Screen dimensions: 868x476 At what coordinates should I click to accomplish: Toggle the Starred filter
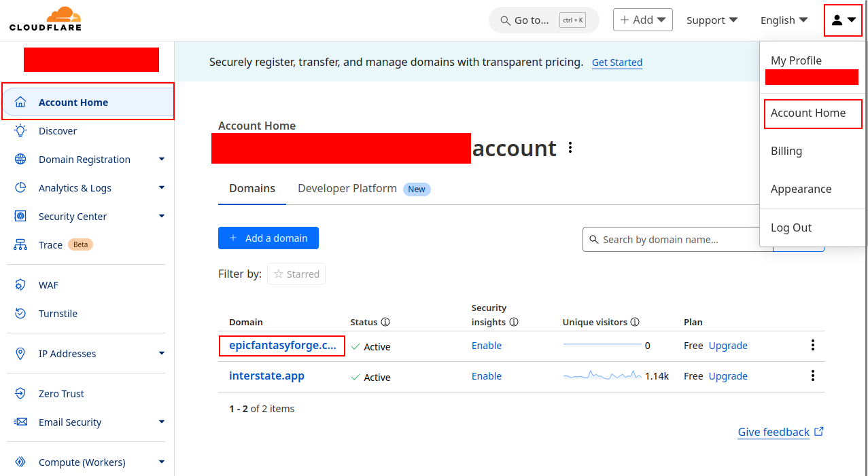[296, 274]
